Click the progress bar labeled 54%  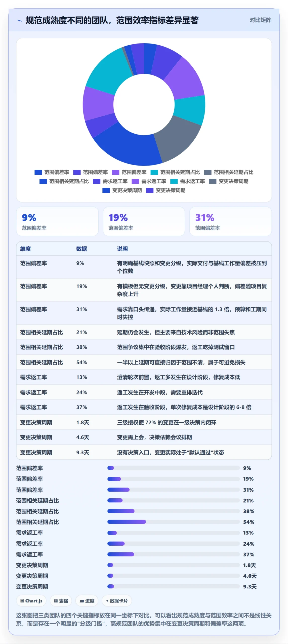174,522
